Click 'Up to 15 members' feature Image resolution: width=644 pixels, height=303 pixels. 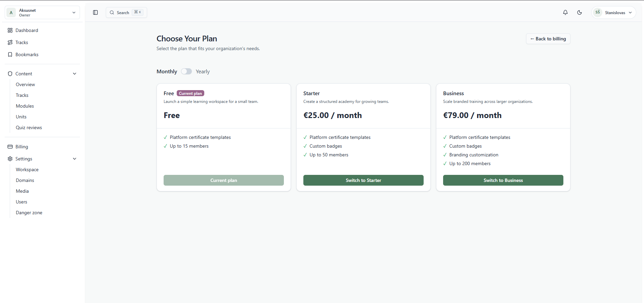(x=189, y=146)
